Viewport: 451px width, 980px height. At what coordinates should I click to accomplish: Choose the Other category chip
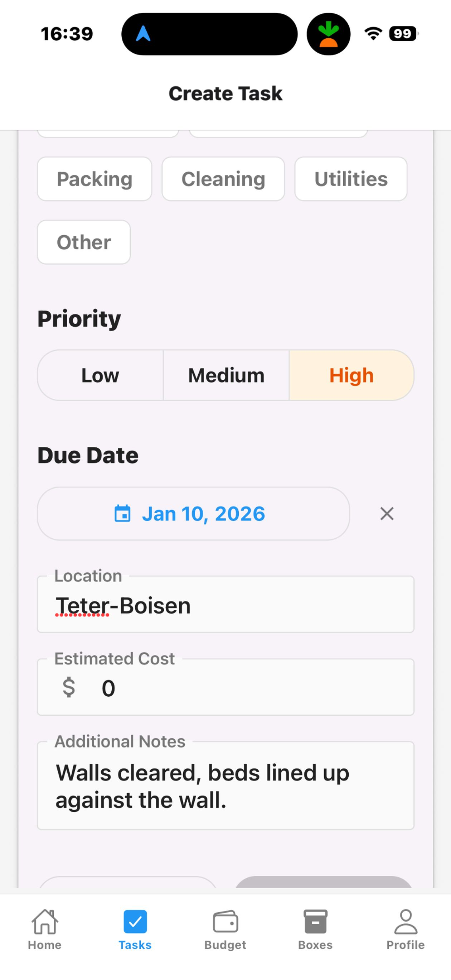[x=84, y=242]
